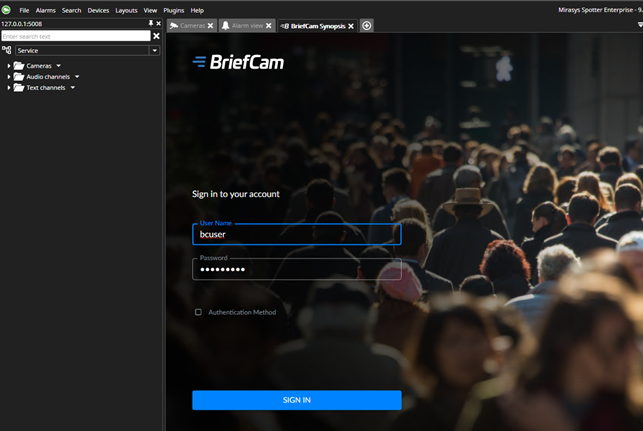This screenshot has height=431, width=643.
Task: Expand the Cameras tree node
Action: click(9, 66)
